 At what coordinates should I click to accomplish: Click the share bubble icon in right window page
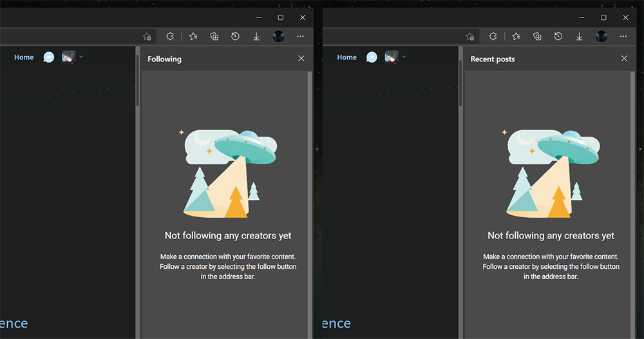pyautogui.click(x=372, y=57)
